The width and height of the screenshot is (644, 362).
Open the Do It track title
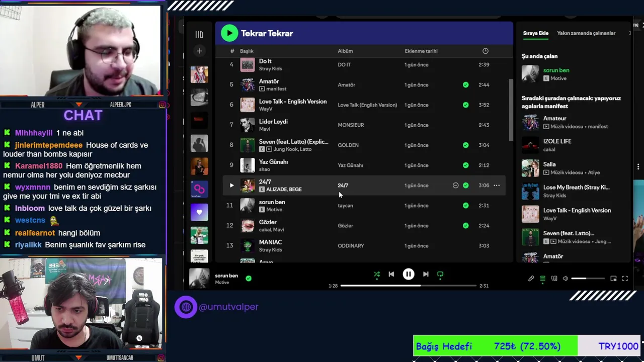(265, 61)
